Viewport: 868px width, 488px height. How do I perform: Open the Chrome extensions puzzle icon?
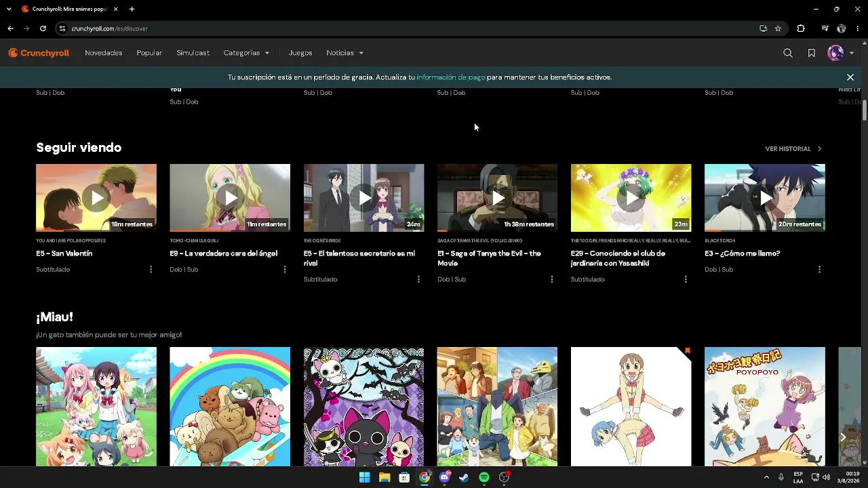click(801, 28)
